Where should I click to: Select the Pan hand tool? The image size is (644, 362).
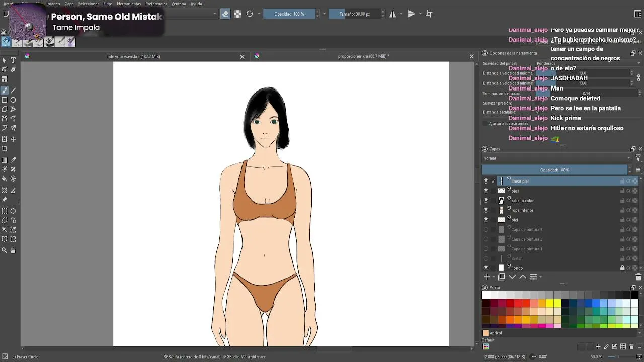[x=13, y=250]
